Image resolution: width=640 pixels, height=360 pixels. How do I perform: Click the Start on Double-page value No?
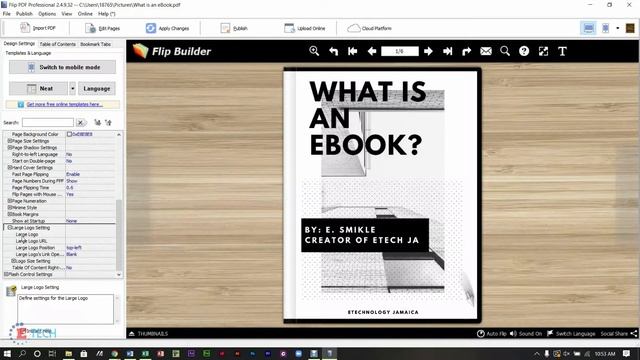69,161
